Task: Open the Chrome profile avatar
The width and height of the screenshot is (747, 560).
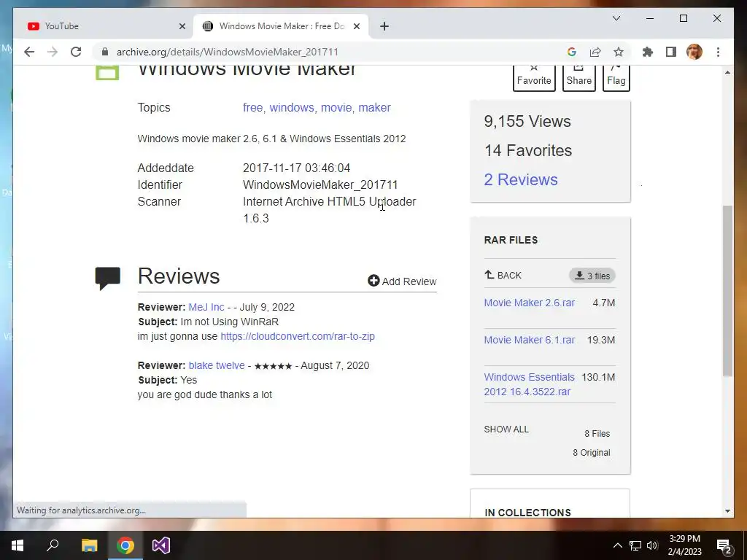Action: [x=694, y=52]
